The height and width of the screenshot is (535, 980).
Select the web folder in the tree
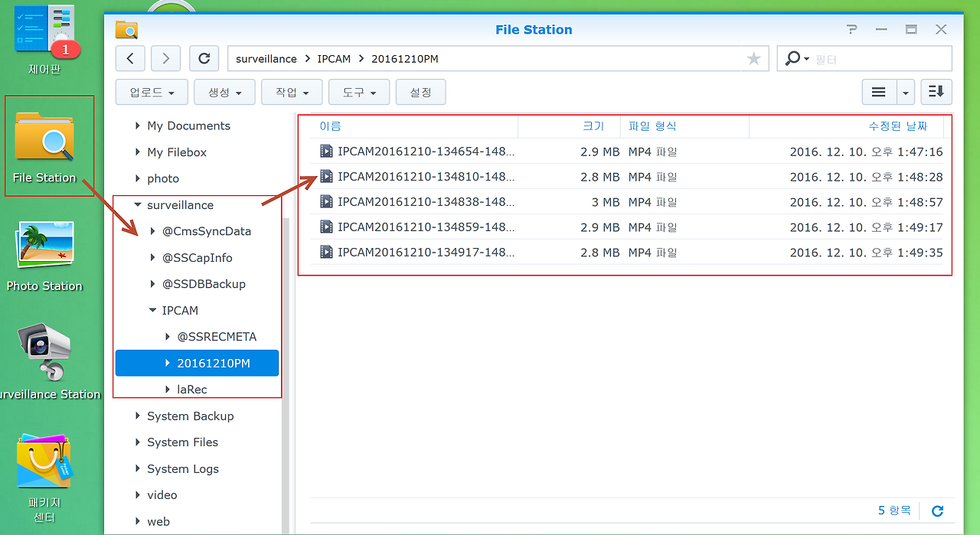(158, 522)
